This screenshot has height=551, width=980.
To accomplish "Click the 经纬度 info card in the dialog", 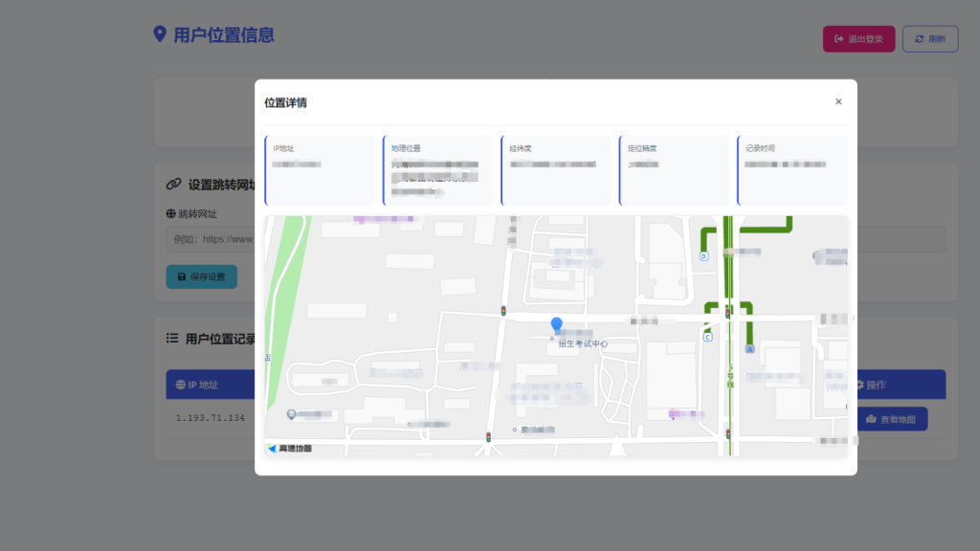I will point(556,169).
